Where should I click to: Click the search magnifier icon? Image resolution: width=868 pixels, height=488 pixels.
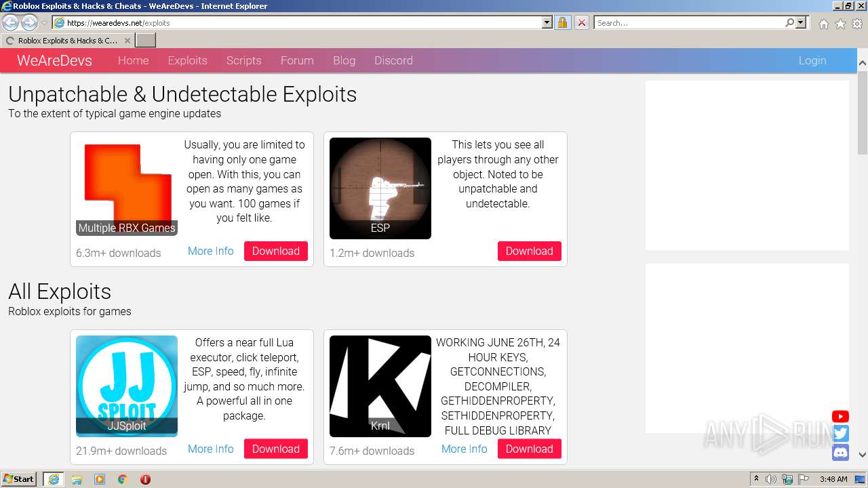789,22
